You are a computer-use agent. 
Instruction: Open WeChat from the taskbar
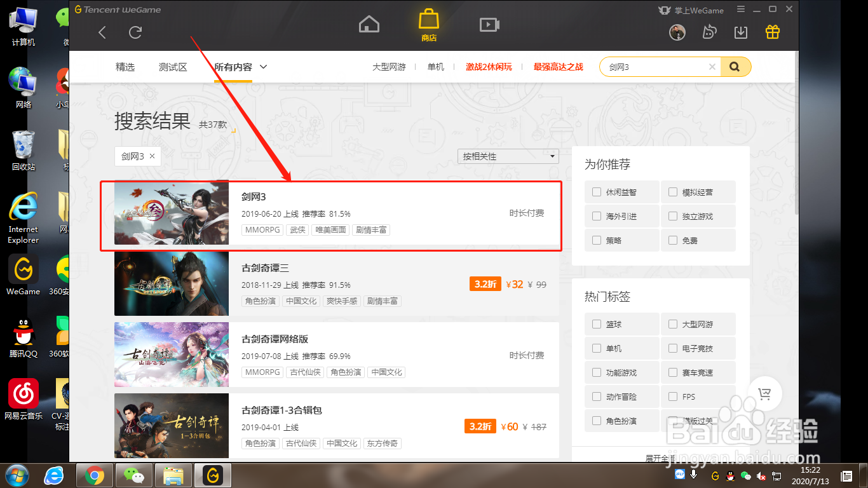click(133, 475)
